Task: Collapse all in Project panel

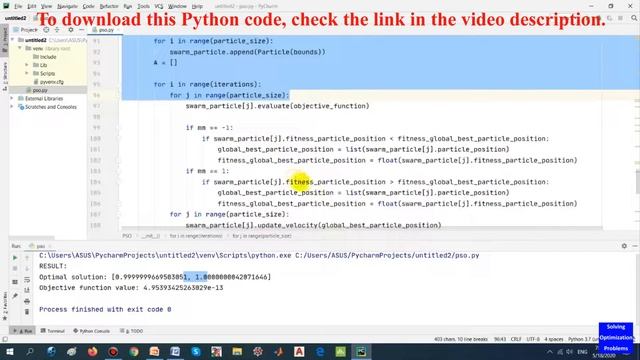Action: (x=57, y=30)
